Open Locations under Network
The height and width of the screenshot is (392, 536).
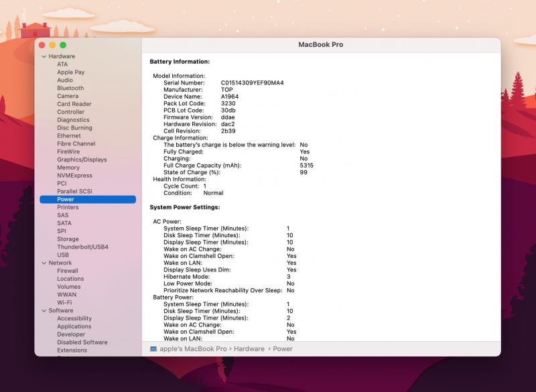(70, 279)
